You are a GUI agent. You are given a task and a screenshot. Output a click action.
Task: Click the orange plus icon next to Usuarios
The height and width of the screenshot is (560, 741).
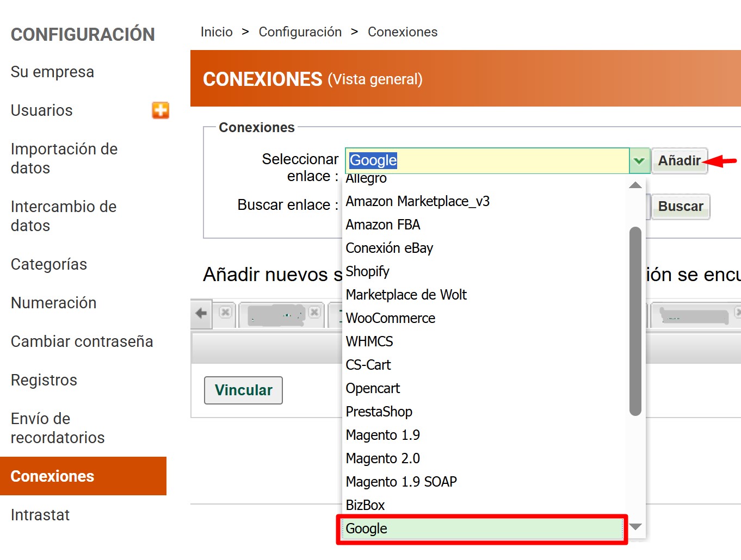pos(160,110)
